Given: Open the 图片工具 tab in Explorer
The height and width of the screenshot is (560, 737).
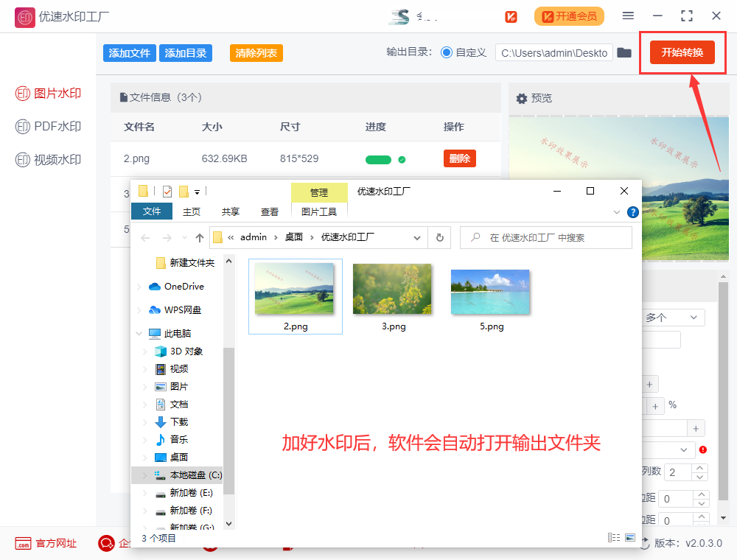Looking at the screenshot, I should (319, 212).
